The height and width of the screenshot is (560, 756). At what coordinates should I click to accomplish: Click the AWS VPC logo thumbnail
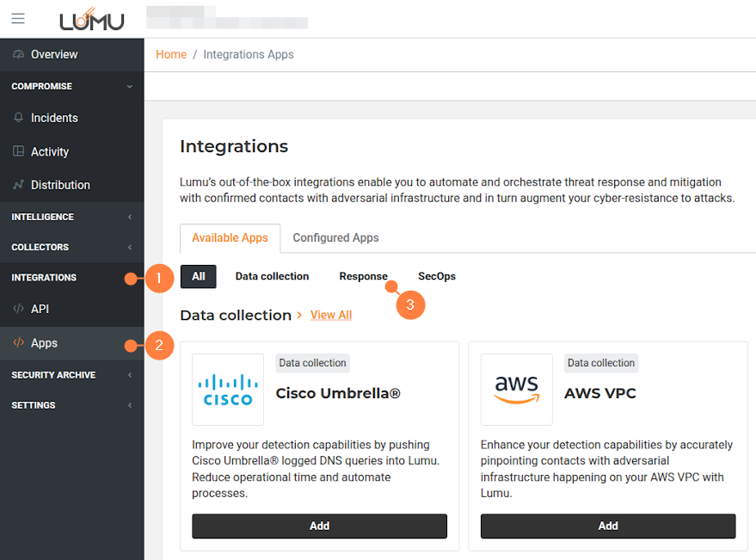click(x=517, y=390)
